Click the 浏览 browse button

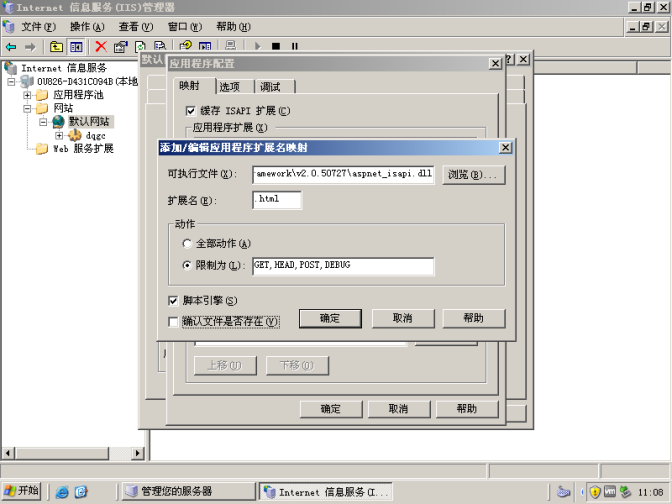473,175
